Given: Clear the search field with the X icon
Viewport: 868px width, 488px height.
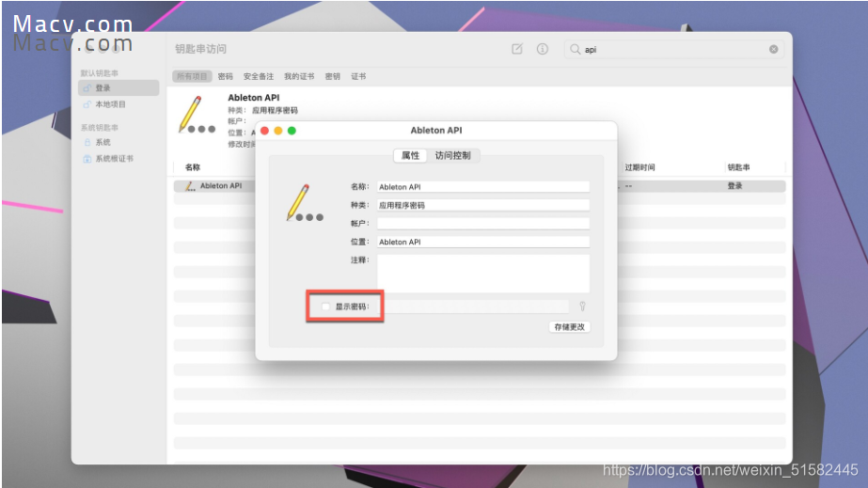Looking at the screenshot, I should click(x=773, y=49).
